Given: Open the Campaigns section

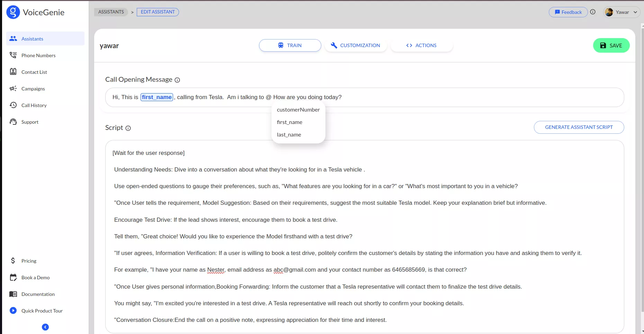Looking at the screenshot, I should click(x=33, y=89).
